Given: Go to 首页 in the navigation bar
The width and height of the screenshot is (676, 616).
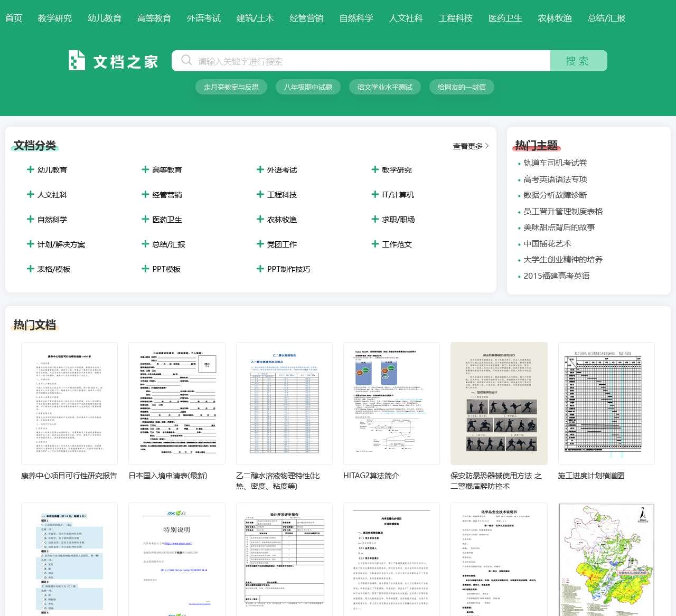Looking at the screenshot, I should (14, 18).
